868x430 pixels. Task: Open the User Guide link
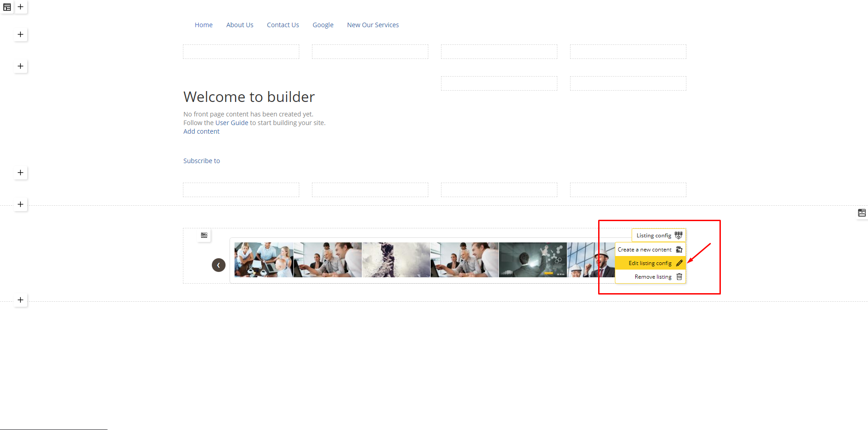232,123
